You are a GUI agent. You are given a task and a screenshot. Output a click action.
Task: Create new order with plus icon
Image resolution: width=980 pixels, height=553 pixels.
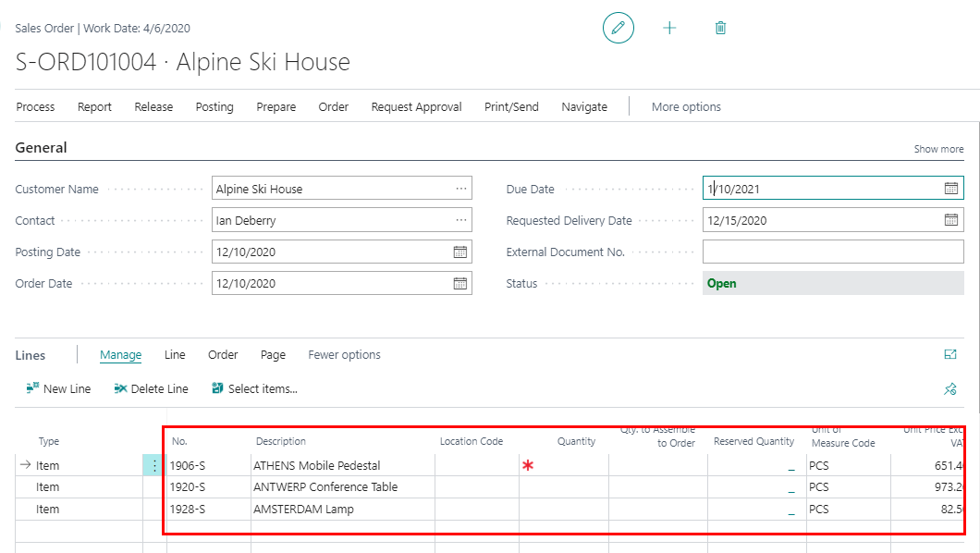[669, 28]
